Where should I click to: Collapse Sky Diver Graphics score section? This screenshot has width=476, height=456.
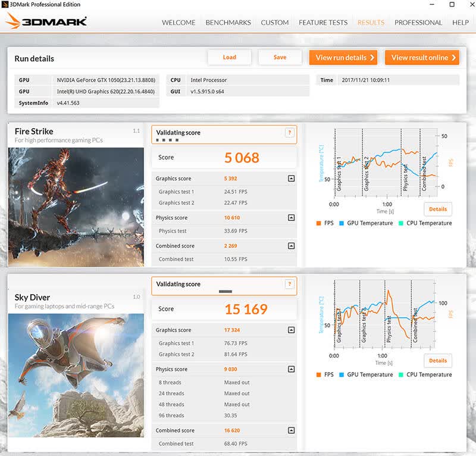pos(291,330)
